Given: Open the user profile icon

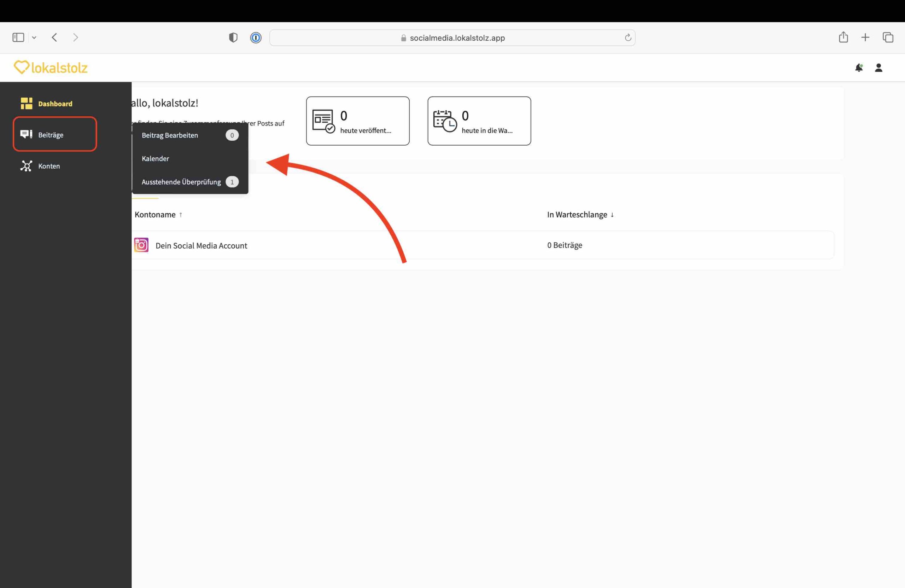Looking at the screenshot, I should (x=878, y=68).
